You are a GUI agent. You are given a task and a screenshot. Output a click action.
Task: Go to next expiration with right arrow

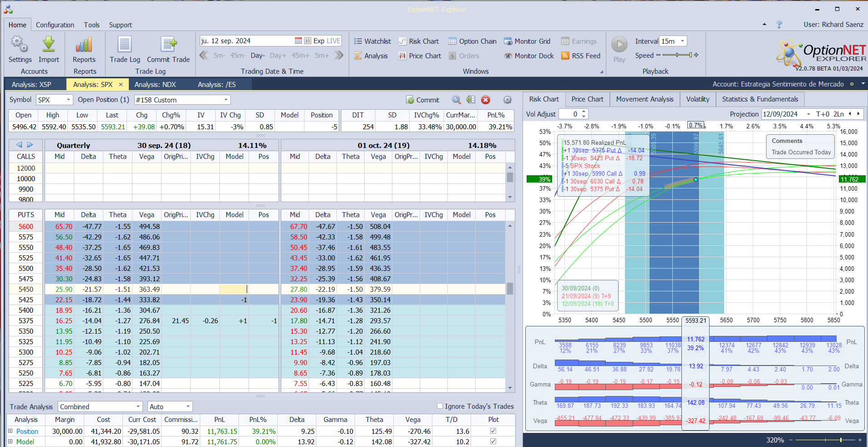point(30,145)
